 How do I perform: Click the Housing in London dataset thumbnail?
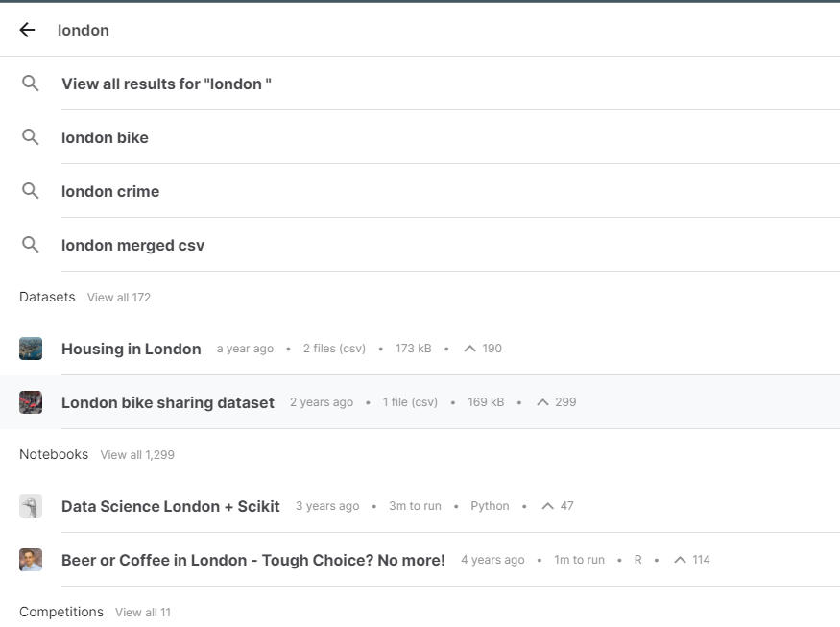30,348
